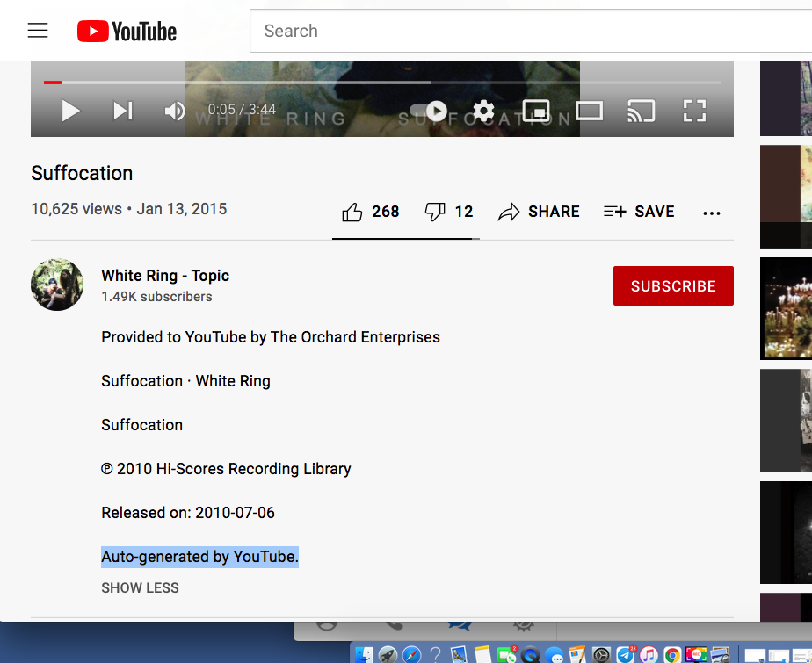This screenshot has width=812, height=663.
Task: Click the 10,625 views text
Action: tap(76, 209)
